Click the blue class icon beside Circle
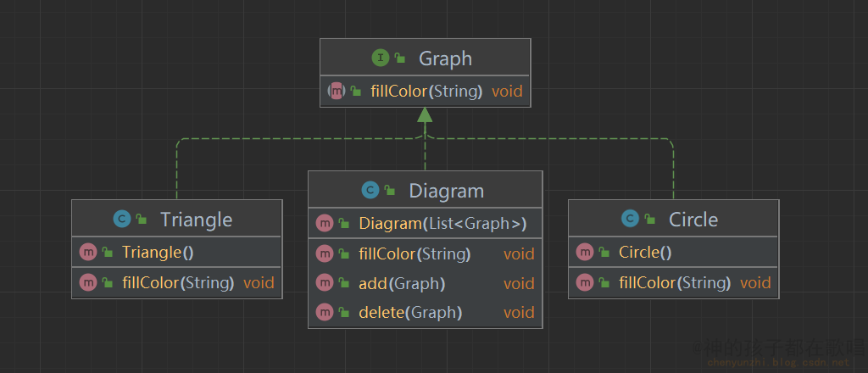Viewport: 868px width, 373px height. pos(630,220)
